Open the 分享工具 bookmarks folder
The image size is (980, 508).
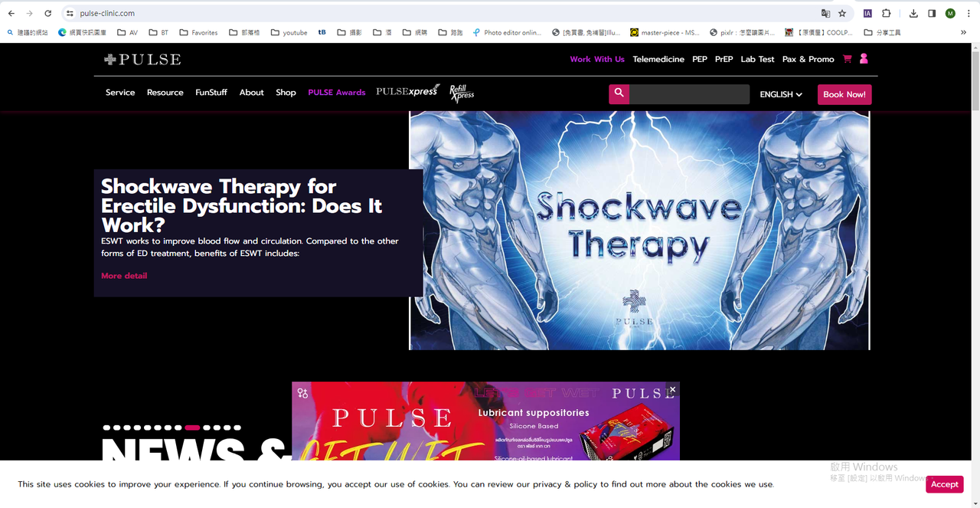882,32
